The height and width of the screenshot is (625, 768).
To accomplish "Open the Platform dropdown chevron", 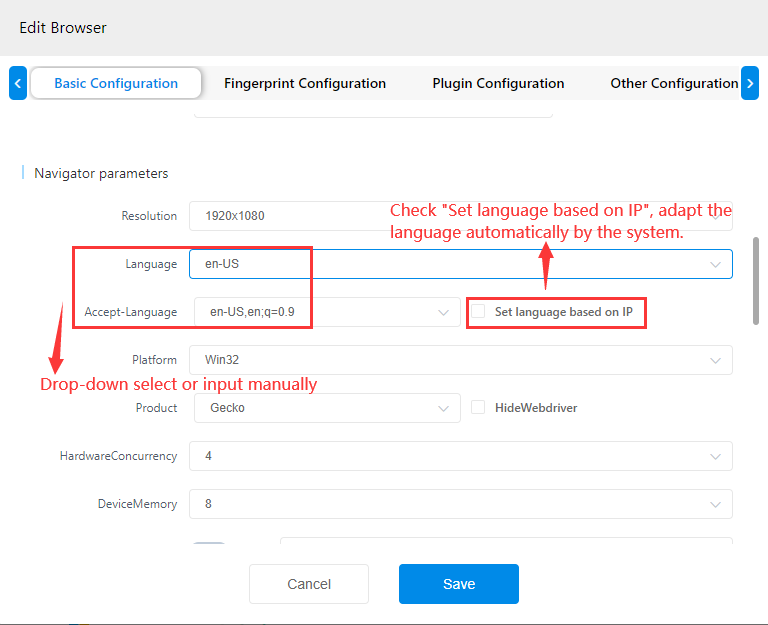I will (715, 361).
